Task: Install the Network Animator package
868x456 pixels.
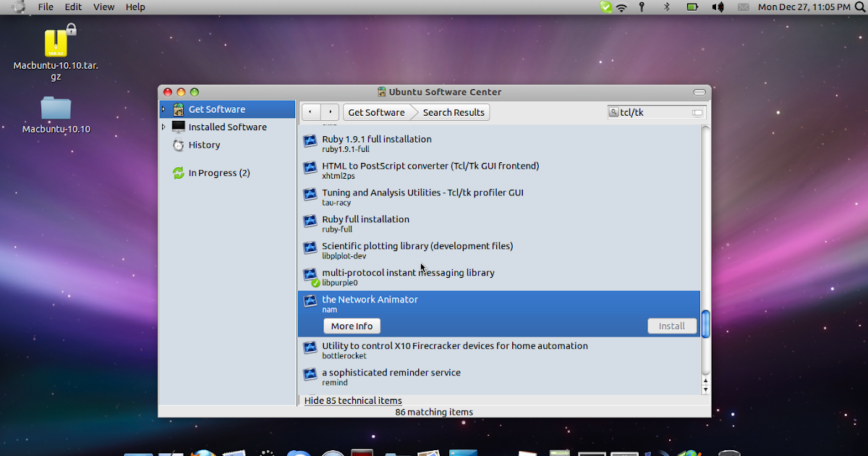Action: tap(672, 326)
